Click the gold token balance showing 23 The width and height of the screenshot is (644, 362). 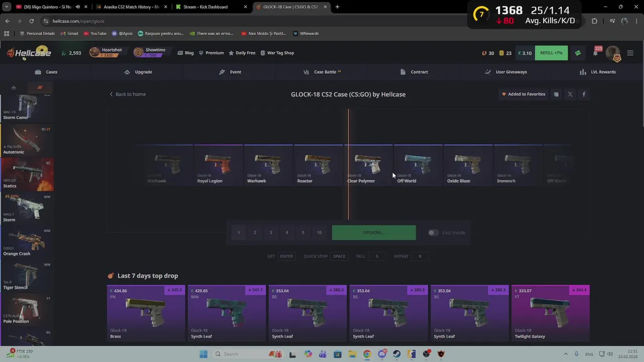(x=506, y=53)
